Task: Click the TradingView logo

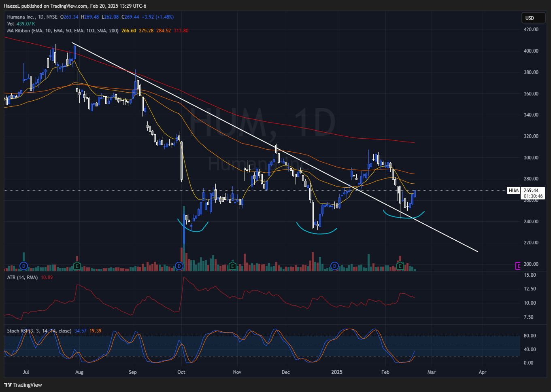Action: (23, 385)
